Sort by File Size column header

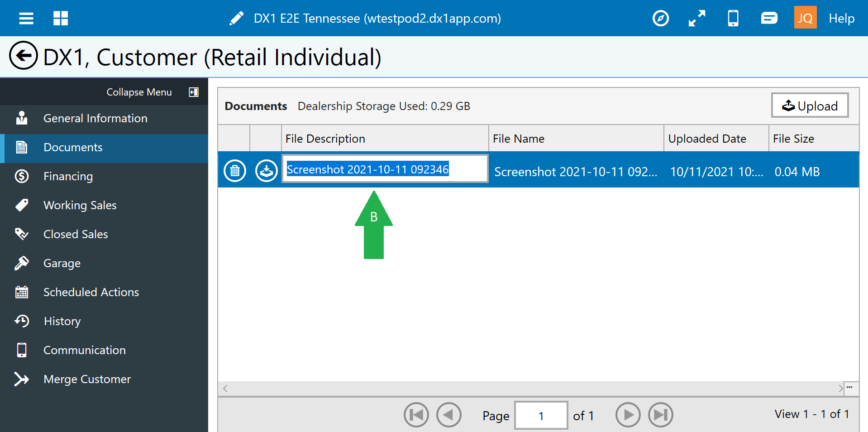click(x=814, y=139)
